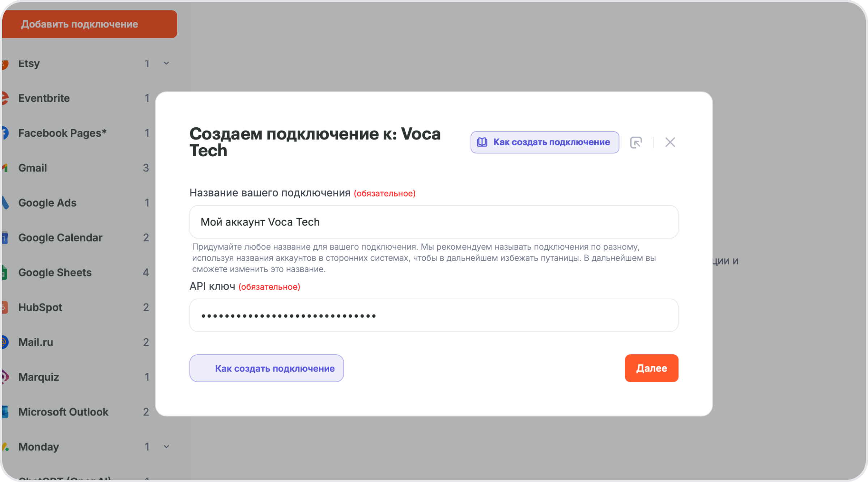Select Facebook Pages in the sidebar
The height and width of the screenshot is (482, 868).
click(x=62, y=133)
